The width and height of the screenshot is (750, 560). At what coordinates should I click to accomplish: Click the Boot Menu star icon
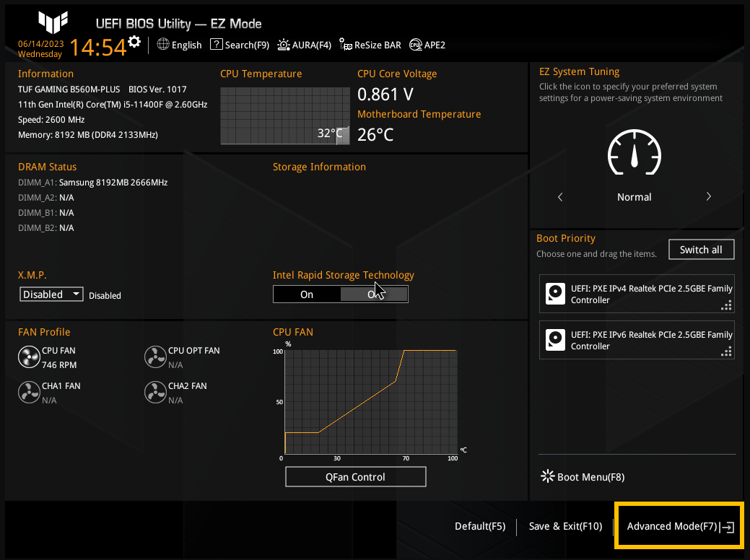[x=547, y=476]
